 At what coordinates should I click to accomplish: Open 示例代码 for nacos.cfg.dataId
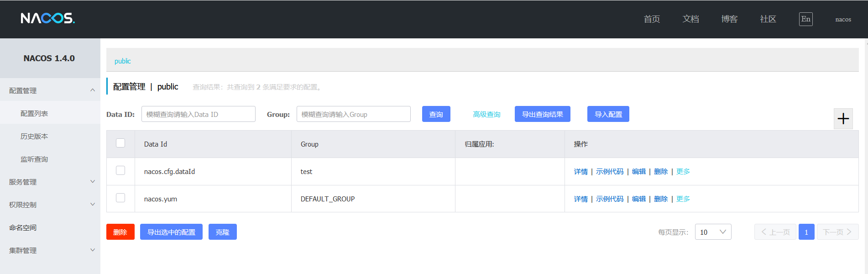tap(609, 172)
